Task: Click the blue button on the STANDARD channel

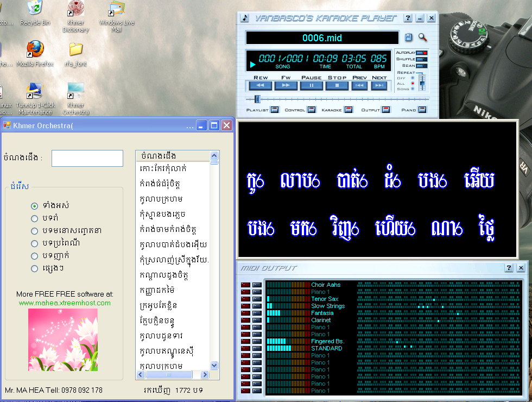Action: point(257,348)
